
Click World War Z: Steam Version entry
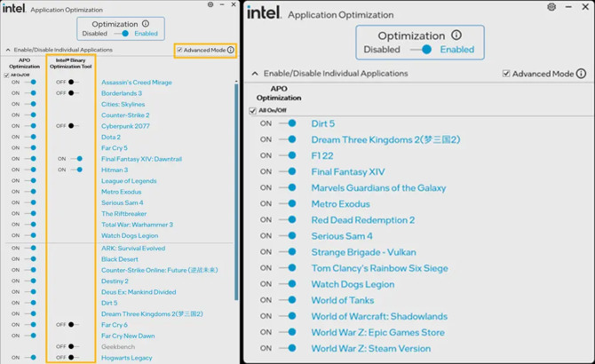click(x=370, y=348)
